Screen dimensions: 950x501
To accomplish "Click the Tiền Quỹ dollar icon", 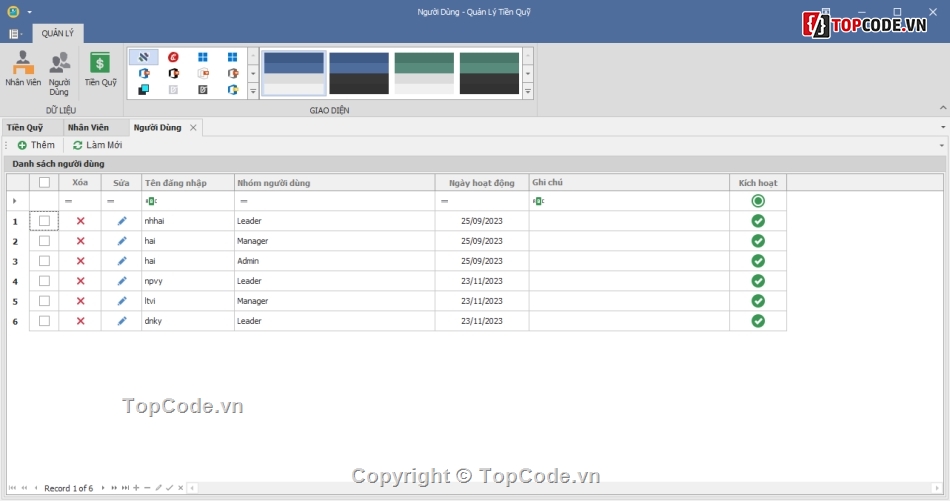I will (100, 70).
